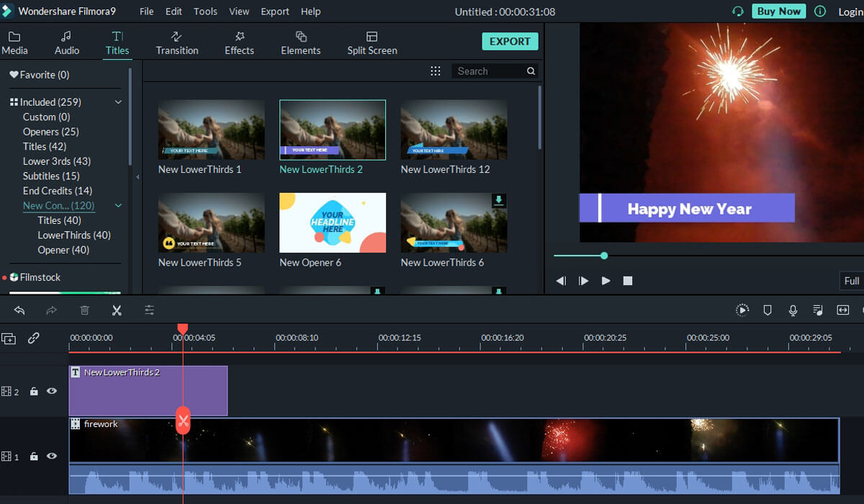The height and width of the screenshot is (504, 864).
Task: Open the Filmstock section
Action: tap(35, 277)
